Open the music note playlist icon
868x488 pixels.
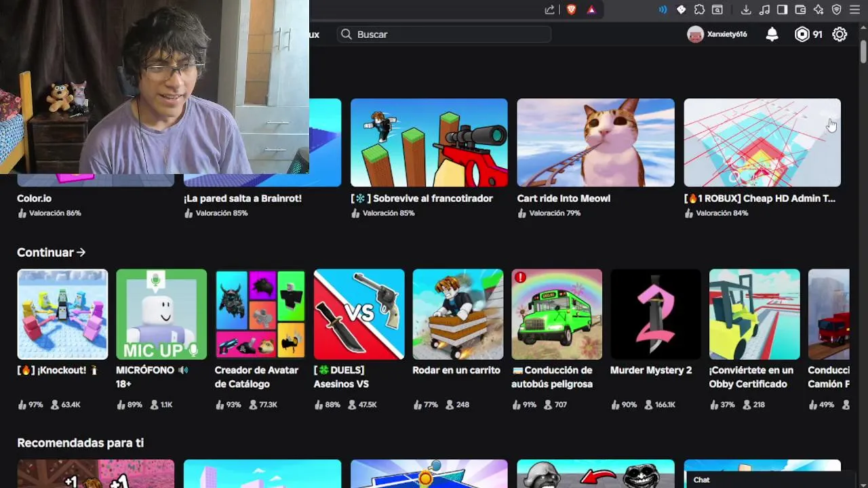764,9
